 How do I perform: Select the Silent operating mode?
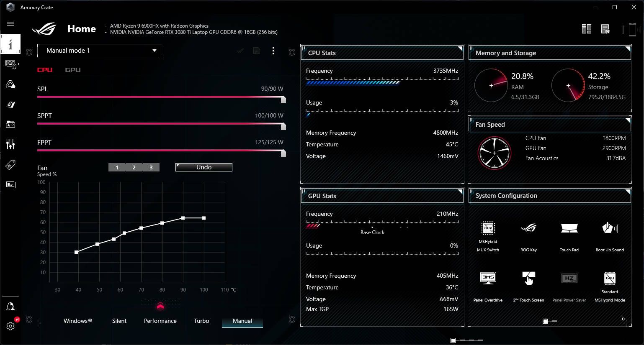[x=119, y=321]
